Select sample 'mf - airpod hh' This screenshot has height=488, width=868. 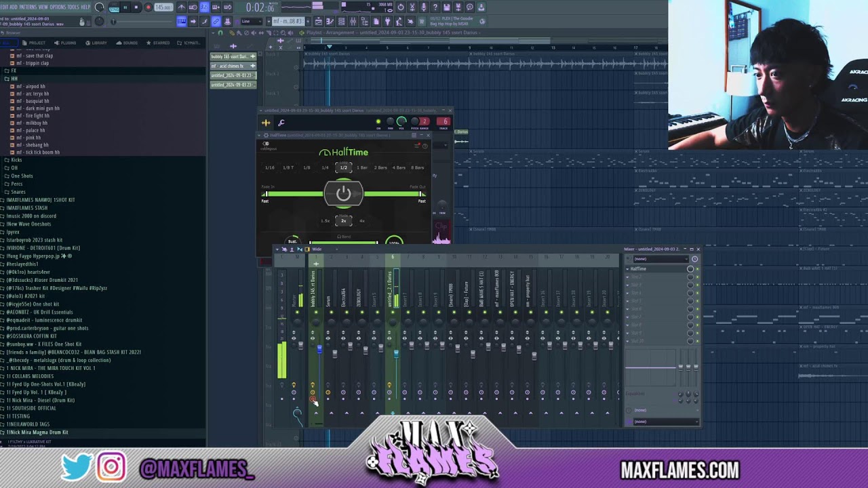(x=28, y=87)
